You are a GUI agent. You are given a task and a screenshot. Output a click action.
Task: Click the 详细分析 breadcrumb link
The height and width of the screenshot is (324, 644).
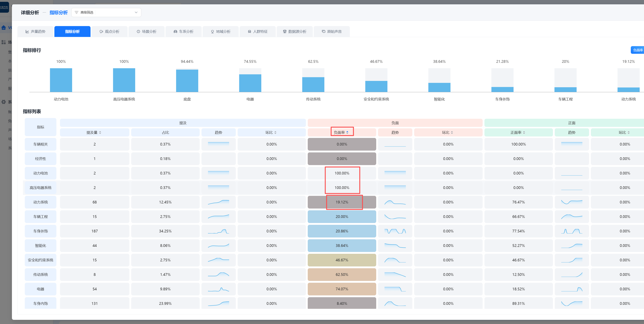pyautogui.click(x=30, y=12)
